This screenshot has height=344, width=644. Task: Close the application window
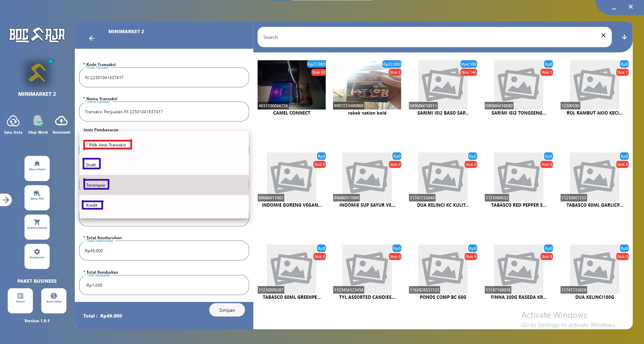tap(631, 7)
